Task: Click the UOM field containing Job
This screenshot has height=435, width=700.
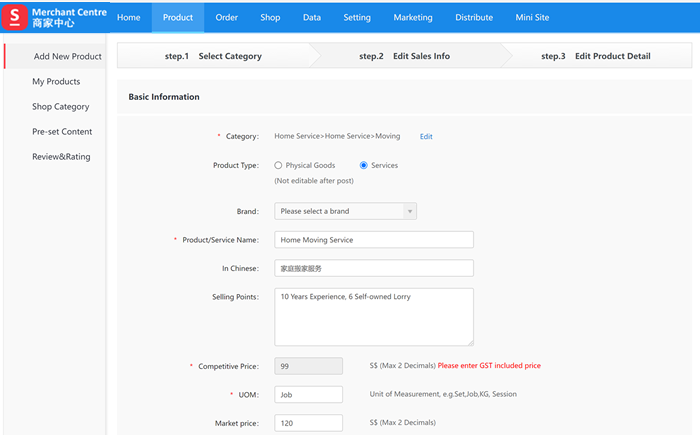Action: point(308,395)
